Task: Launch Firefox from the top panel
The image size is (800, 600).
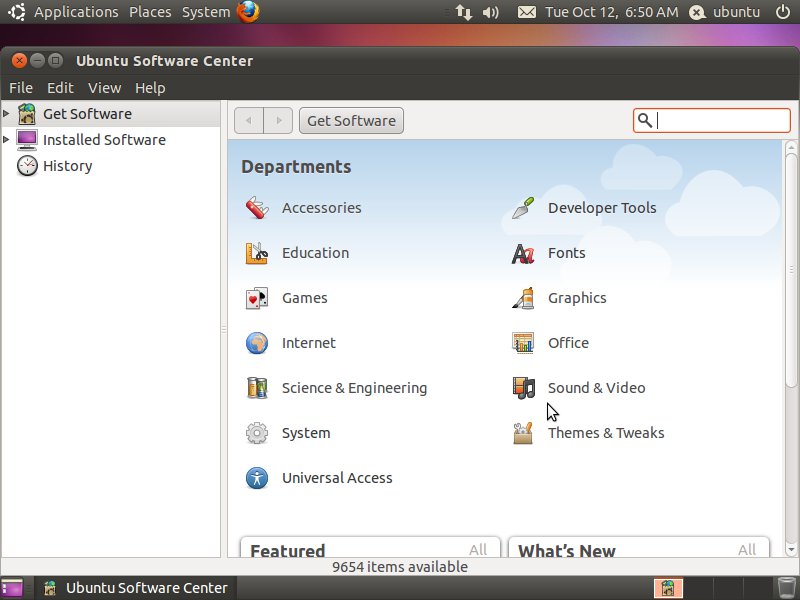Action: pos(248,12)
